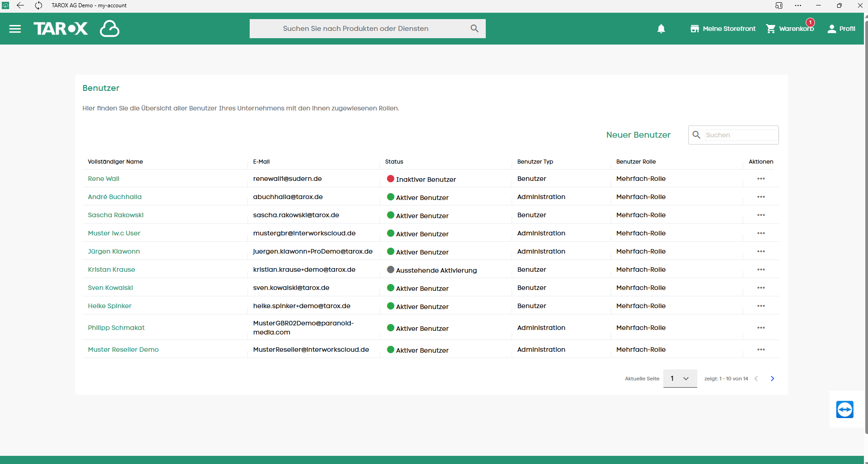Screen dimensions: 868x464
Task: Click the vertical page scrollbar
Action: point(866,227)
